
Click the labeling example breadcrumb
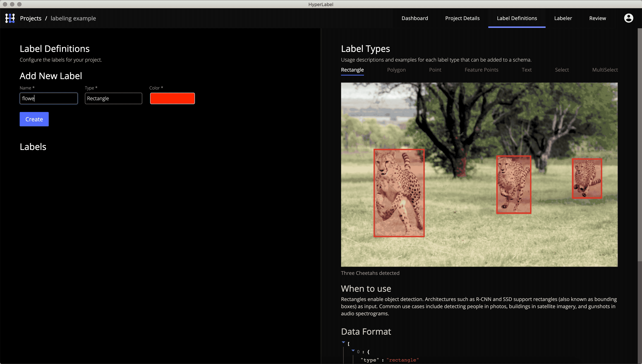(73, 18)
